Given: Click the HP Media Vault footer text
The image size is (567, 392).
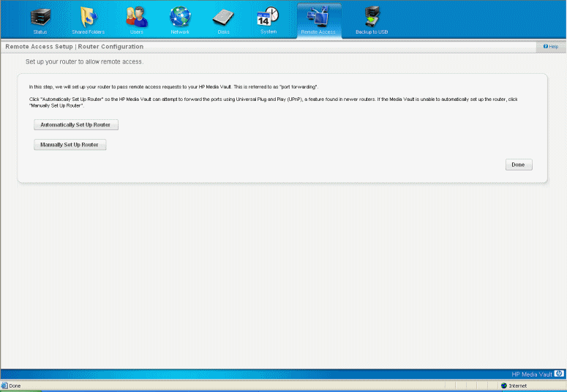Looking at the screenshot, I should click(532, 373).
